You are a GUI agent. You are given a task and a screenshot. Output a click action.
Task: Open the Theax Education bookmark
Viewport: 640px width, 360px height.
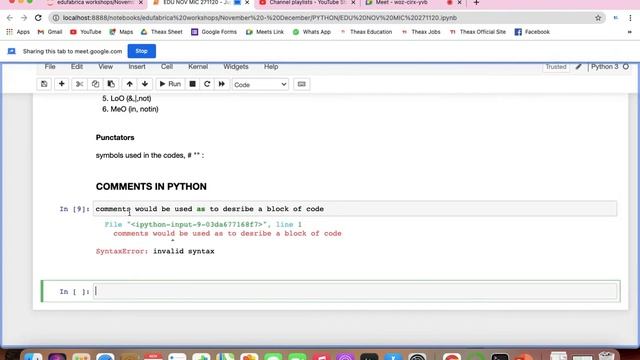pos(366,32)
